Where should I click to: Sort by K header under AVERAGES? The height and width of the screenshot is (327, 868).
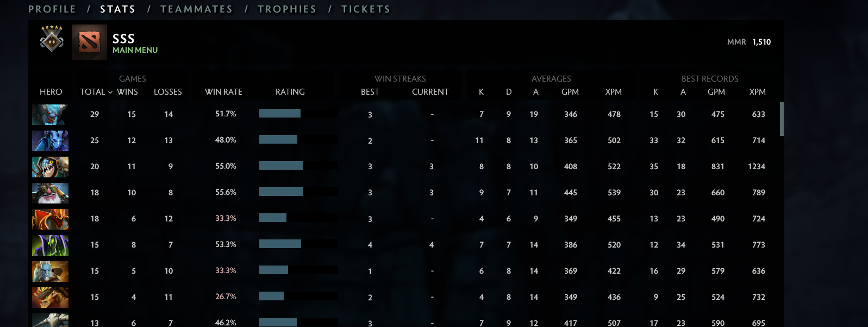pyautogui.click(x=481, y=92)
